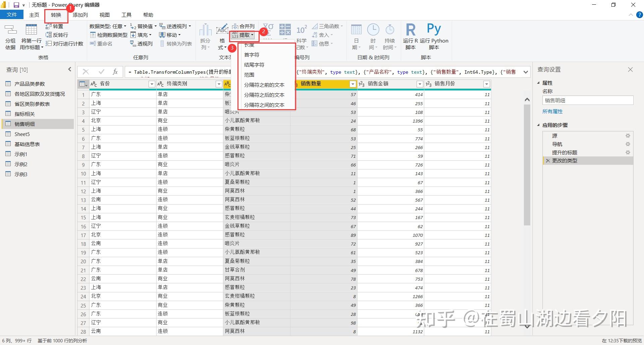Switch to the 添加列 ribbon tab
644x345 pixels.
[x=80, y=15]
